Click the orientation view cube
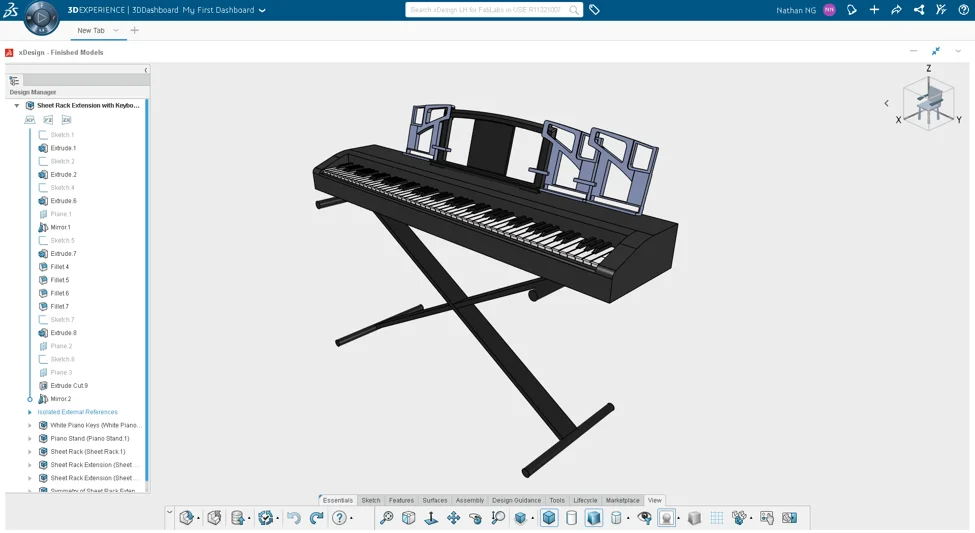Viewport: 975px width, 533px height. pyautogui.click(x=929, y=103)
